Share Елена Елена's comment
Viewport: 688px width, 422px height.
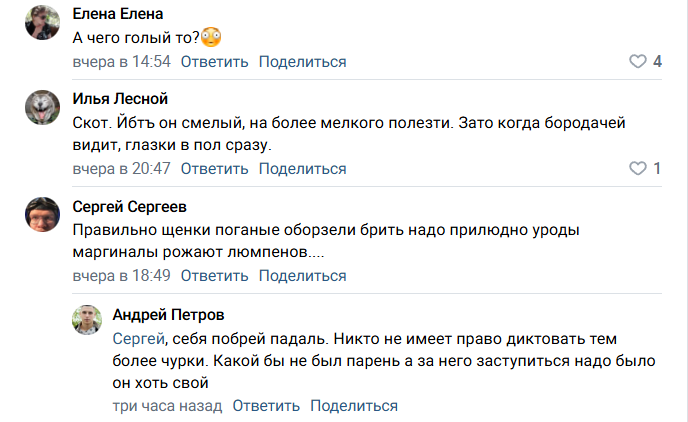point(302,62)
